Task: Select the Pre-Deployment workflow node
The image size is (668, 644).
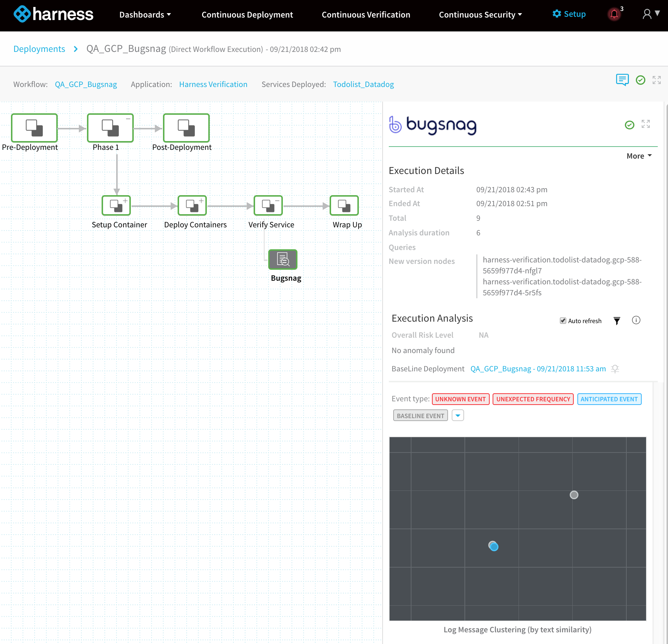Action: (34, 128)
